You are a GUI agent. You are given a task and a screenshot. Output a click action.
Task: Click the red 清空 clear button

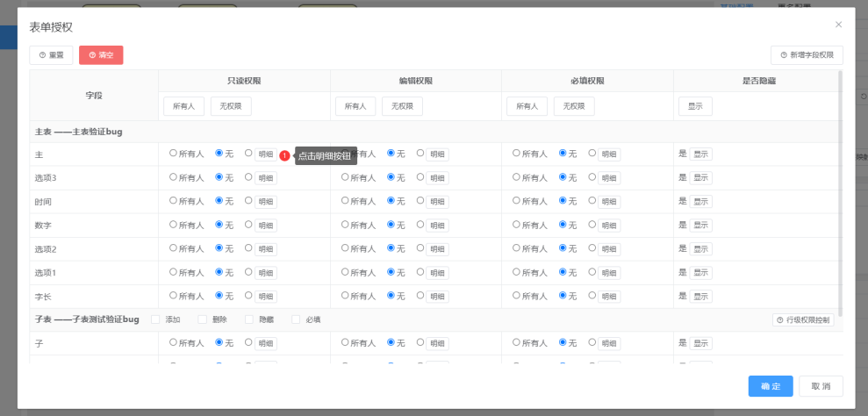[x=101, y=55]
